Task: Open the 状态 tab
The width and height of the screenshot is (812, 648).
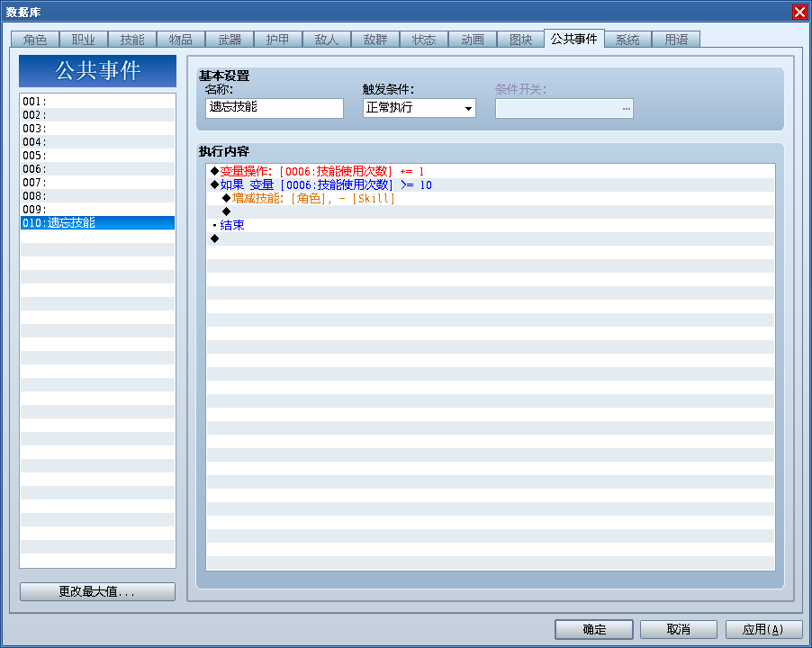Action: click(x=424, y=40)
